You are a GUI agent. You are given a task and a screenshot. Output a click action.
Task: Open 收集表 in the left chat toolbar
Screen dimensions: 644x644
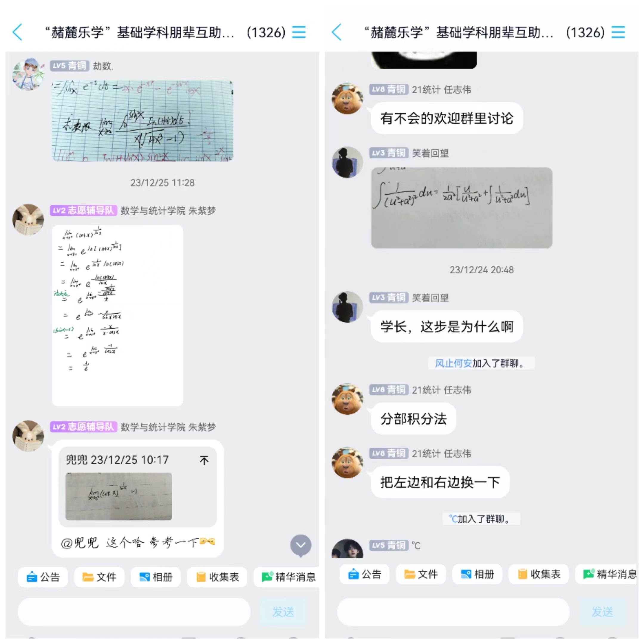coord(217,577)
